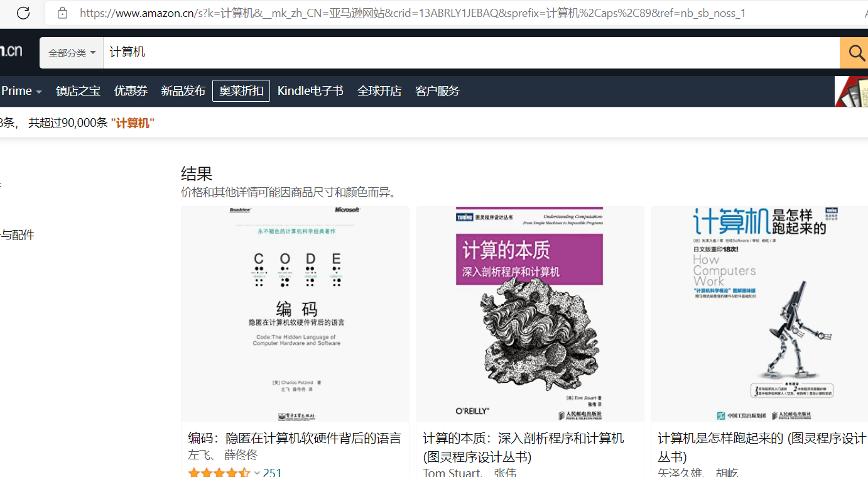The width and height of the screenshot is (868, 477).
Task: Click the star rating for 编码 book
Action: click(219, 473)
